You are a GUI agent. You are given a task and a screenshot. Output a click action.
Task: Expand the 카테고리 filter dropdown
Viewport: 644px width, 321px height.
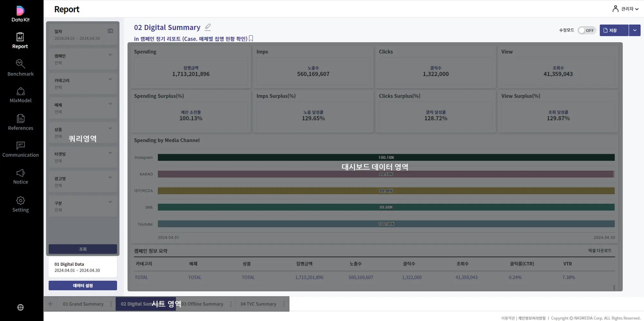[110, 79]
